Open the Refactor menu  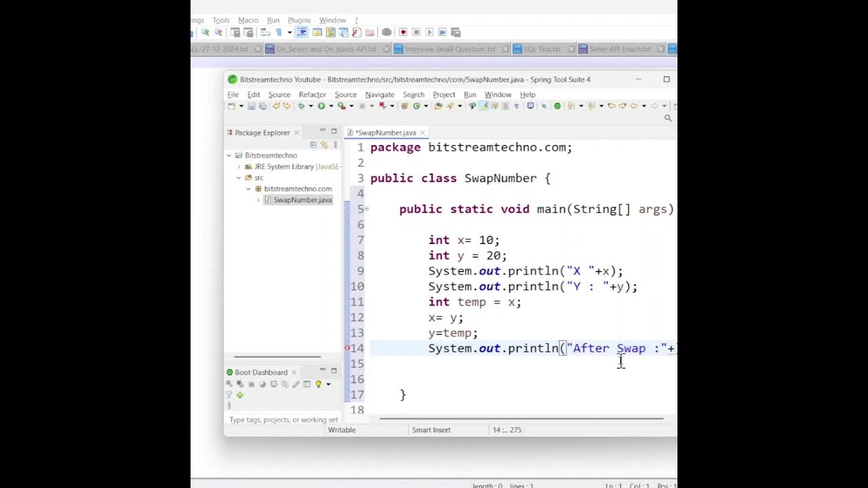pos(313,95)
